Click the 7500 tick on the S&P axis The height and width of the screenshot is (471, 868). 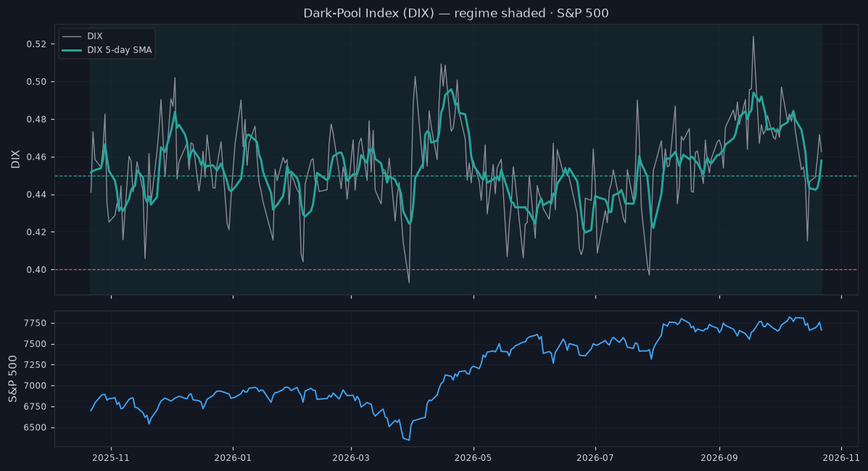(36, 344)
